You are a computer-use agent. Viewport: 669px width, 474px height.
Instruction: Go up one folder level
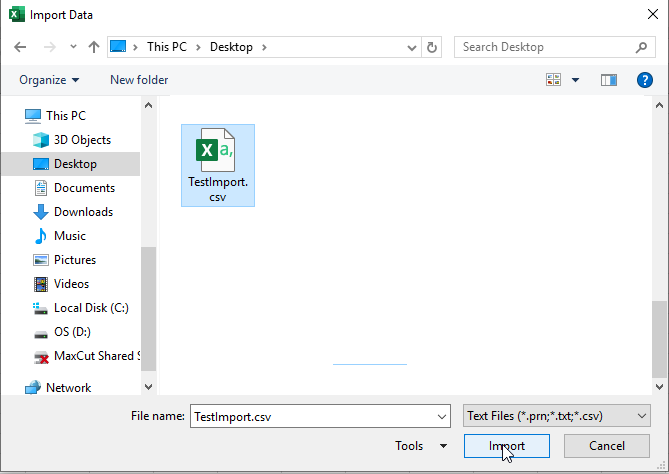(94, 47)
